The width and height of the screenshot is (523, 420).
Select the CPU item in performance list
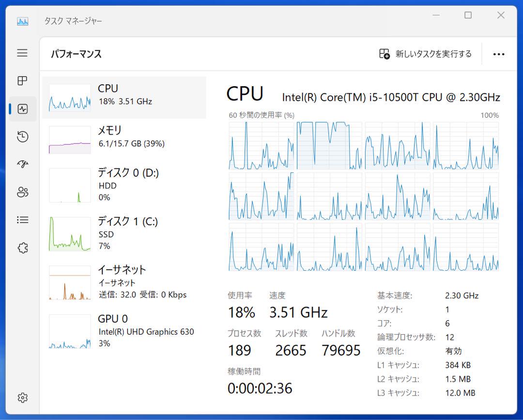(124, 97)
